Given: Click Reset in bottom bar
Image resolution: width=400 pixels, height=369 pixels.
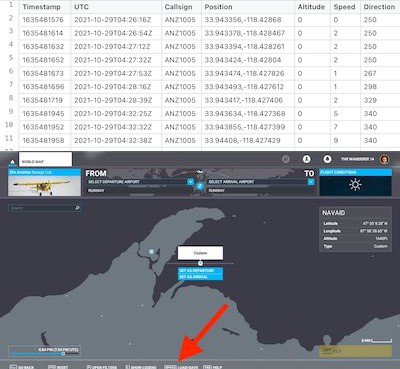Looking at the screenshot, I should pos(58,367).
